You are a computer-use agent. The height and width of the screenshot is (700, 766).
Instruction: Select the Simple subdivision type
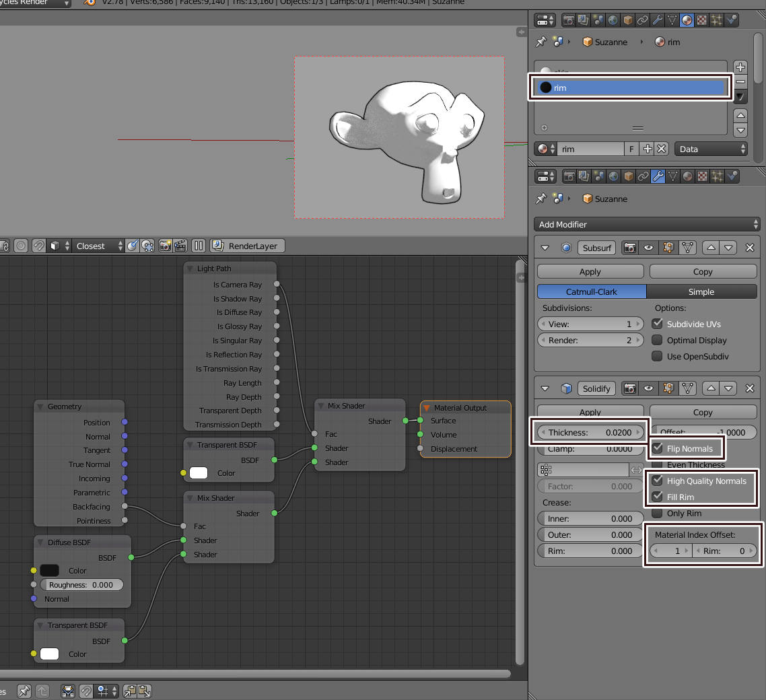tap(701, 291)
